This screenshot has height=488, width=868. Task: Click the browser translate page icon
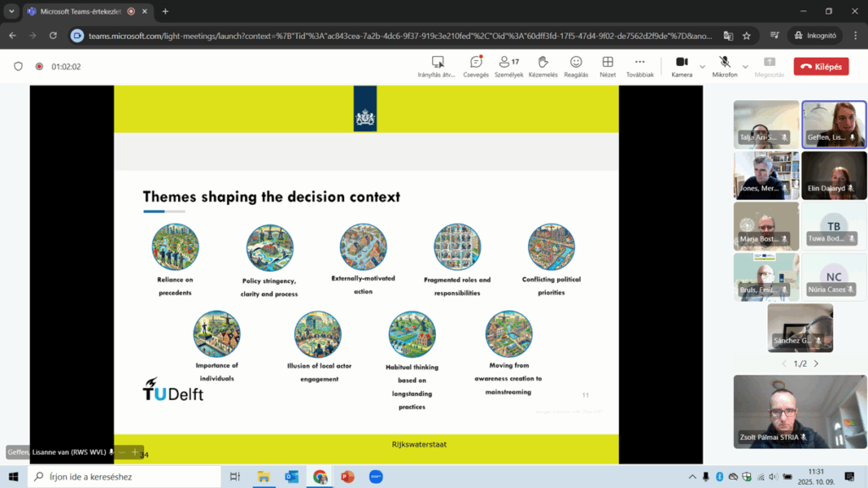click(728, 36)
